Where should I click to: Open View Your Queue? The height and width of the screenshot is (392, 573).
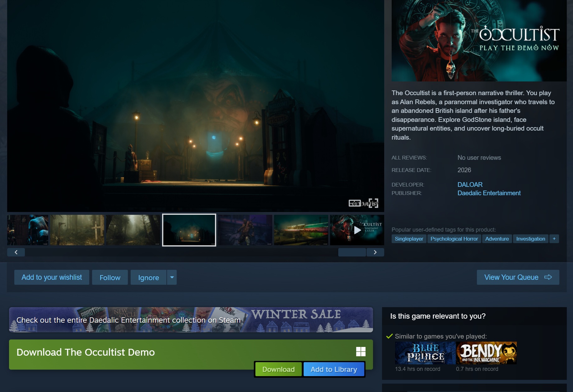518,277
